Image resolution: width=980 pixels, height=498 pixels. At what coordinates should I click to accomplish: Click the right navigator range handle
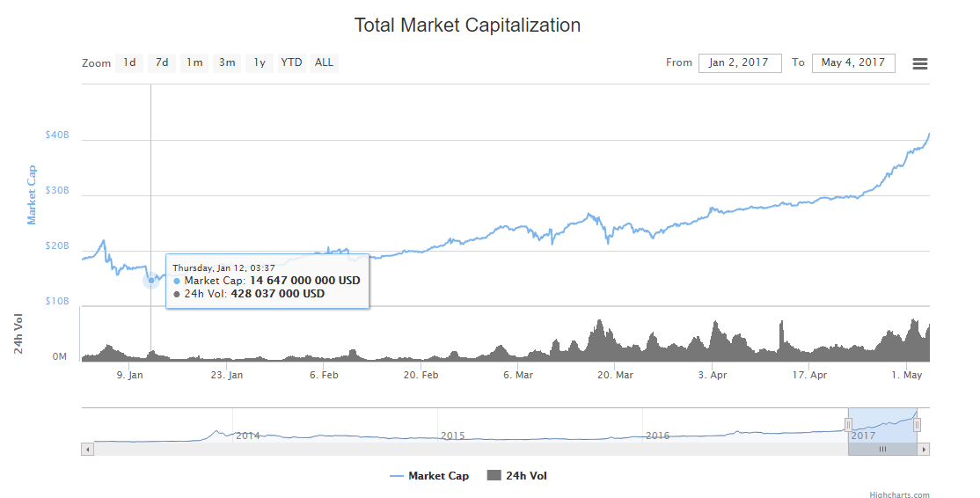917,425
